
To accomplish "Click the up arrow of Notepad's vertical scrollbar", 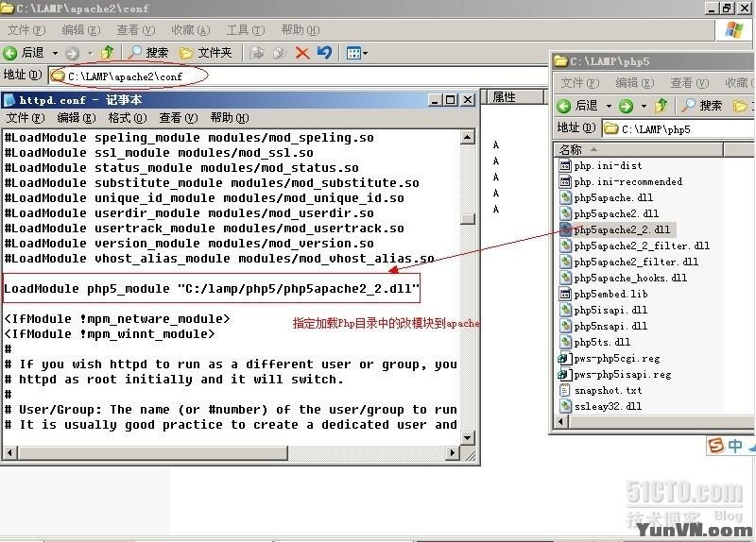I will click(x=467, y=137).
